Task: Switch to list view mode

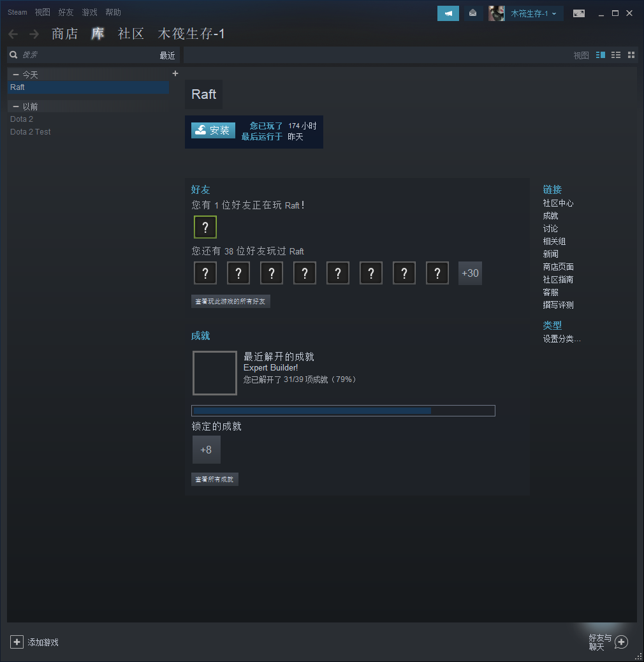Action: click(616, 55)
